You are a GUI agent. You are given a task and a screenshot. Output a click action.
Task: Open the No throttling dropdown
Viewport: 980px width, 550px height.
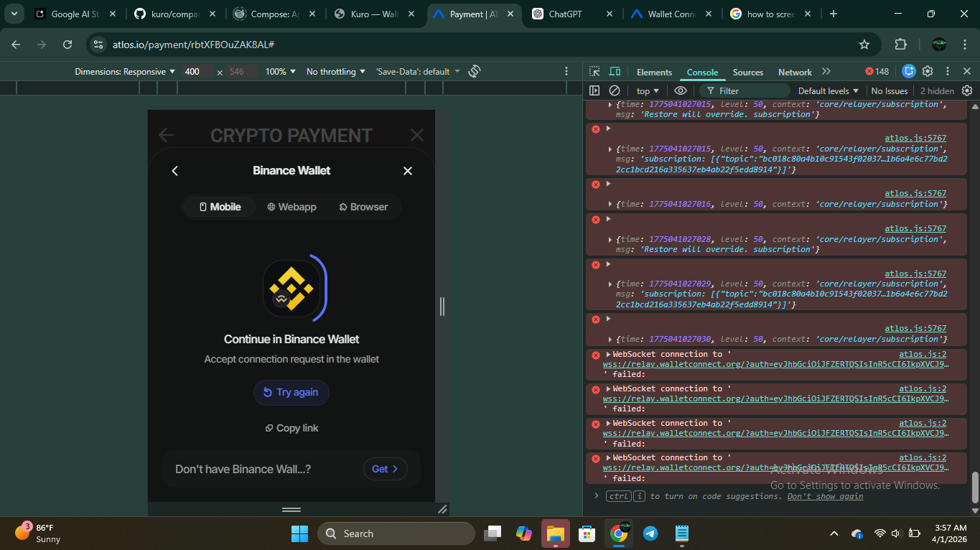pyautogui.click(x=335, y=72)
